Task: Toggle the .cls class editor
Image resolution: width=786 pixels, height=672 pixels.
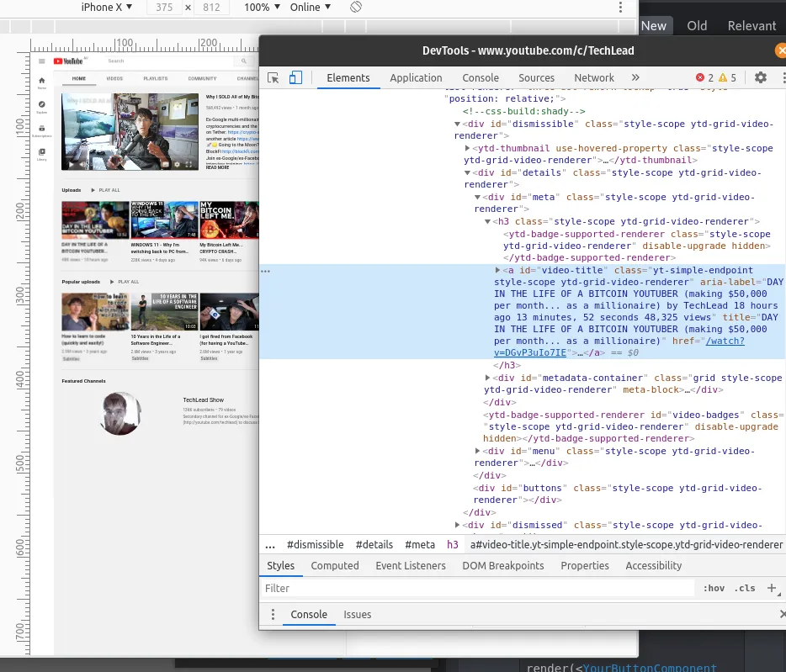Action: (x=745, y=588)
